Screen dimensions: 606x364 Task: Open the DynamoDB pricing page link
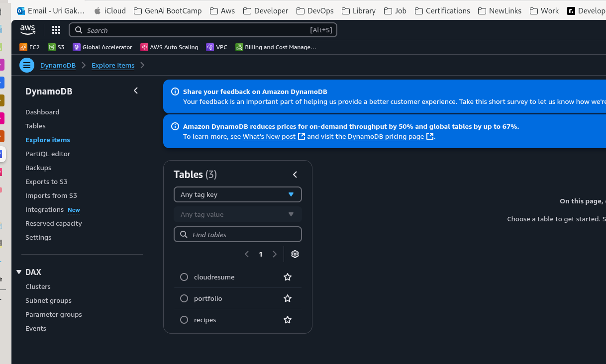pos(391,136)
